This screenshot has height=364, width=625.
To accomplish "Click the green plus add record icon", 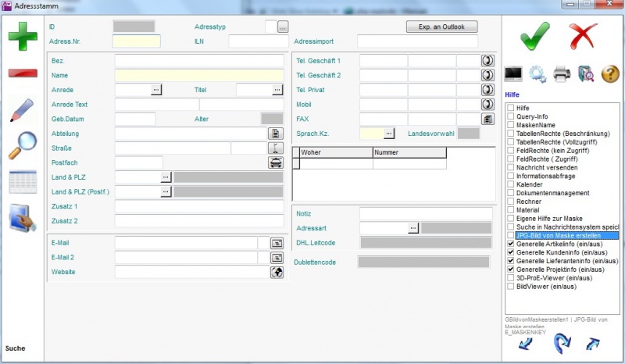I will pyautogui.click(x=23, y=37).
